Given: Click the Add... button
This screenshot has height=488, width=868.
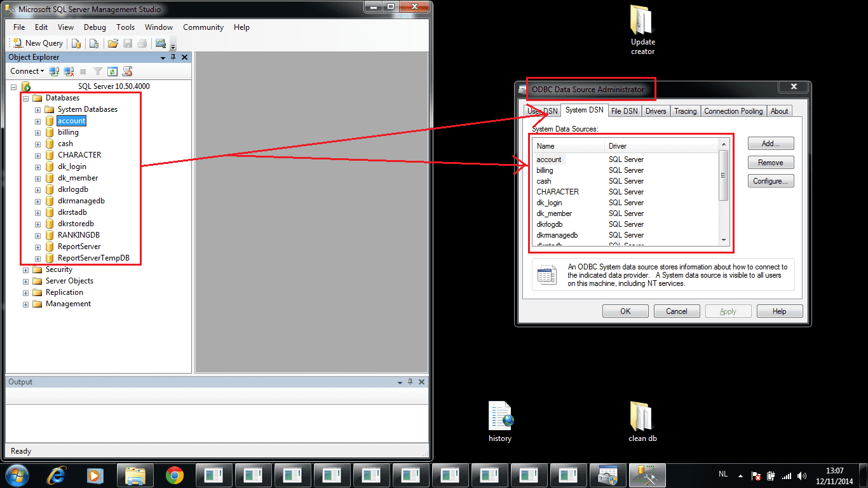Looking at the screenshot, I should pos(770,144).
